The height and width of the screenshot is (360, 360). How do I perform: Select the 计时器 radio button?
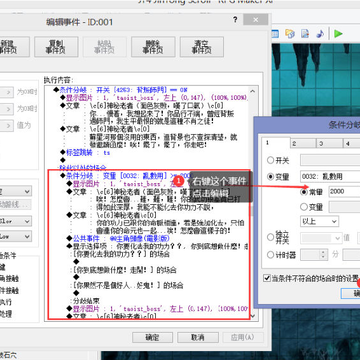[x=271, y=255]
